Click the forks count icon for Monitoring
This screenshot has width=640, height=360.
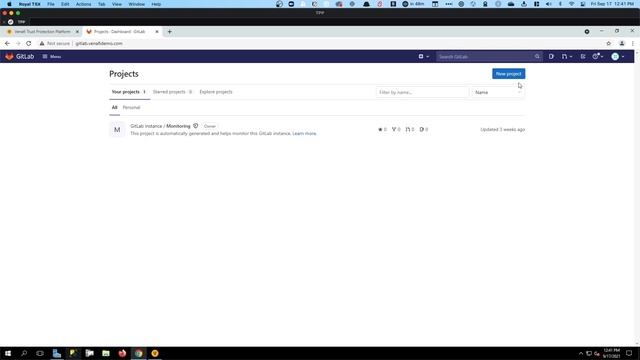396,129
